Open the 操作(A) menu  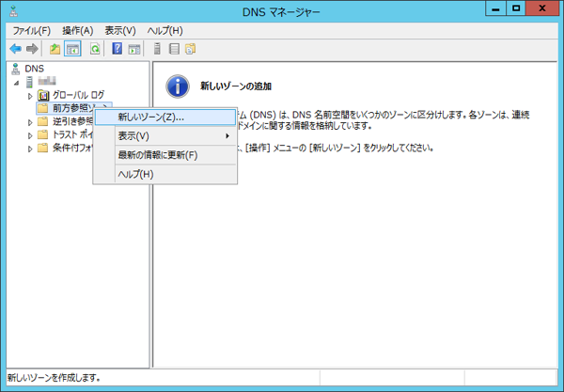pos(78,31)
